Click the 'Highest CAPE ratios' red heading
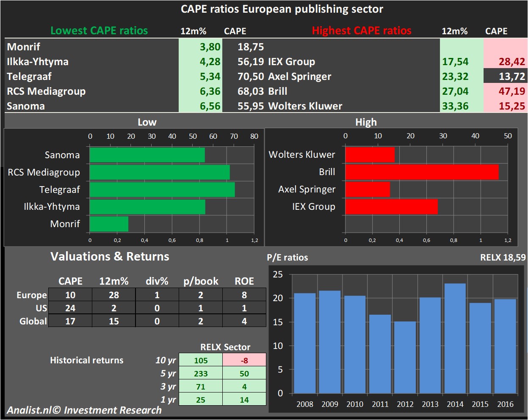 [361, 31]
